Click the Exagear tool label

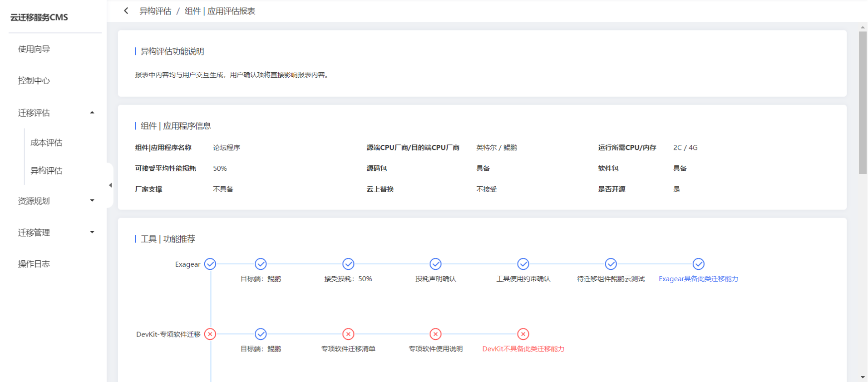(187, 264)
